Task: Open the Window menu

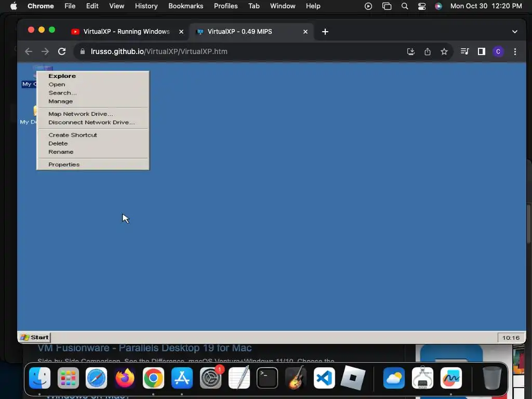Action: pyautogui.click(x=283, y=6)
